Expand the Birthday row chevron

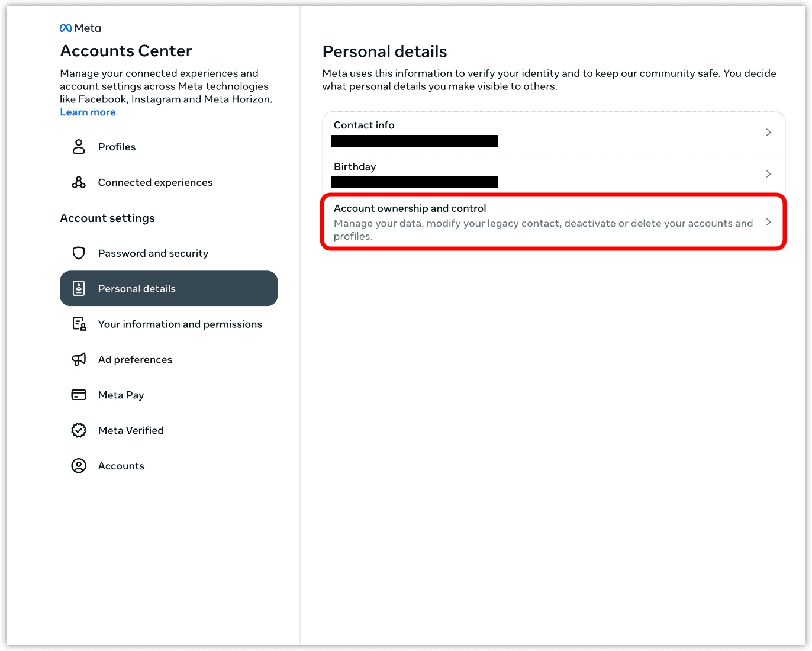[x=768, y=174]
